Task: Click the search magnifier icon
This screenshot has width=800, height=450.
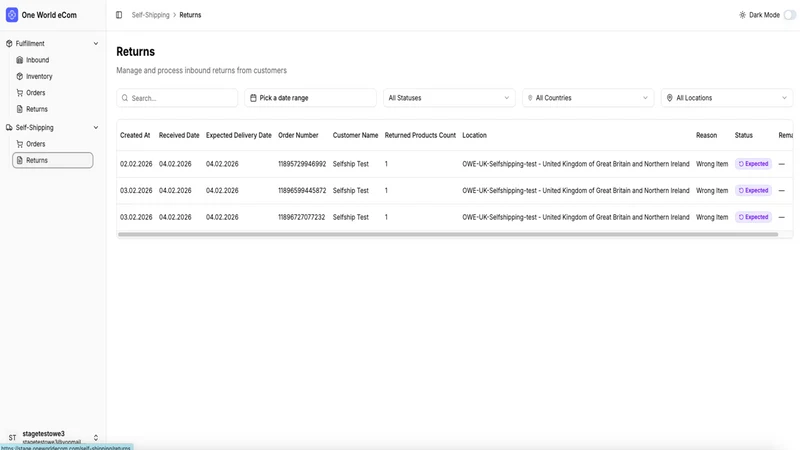Action: coord(125,98)
